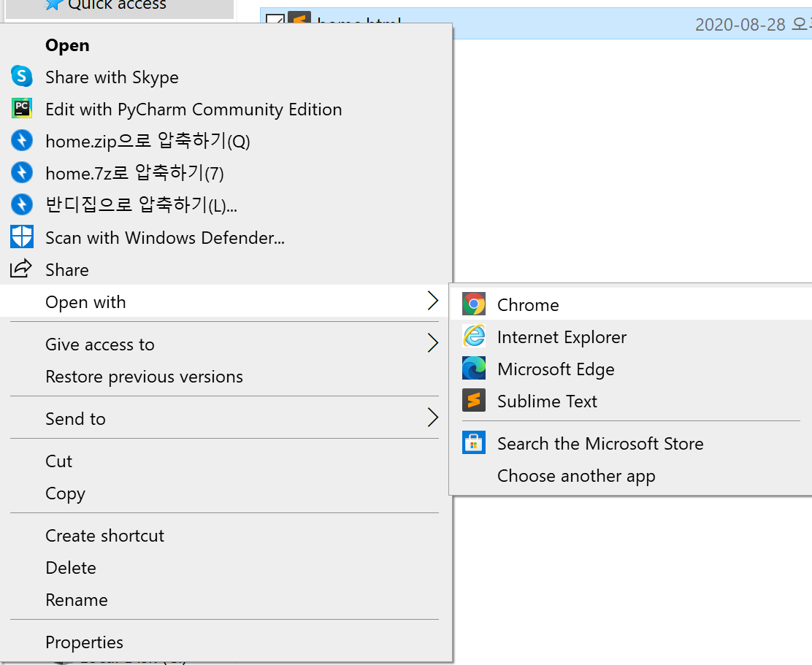
Task: Click the Bandizip icon beside 반디집으로 압축하기(L)
Action: (22, 205)
